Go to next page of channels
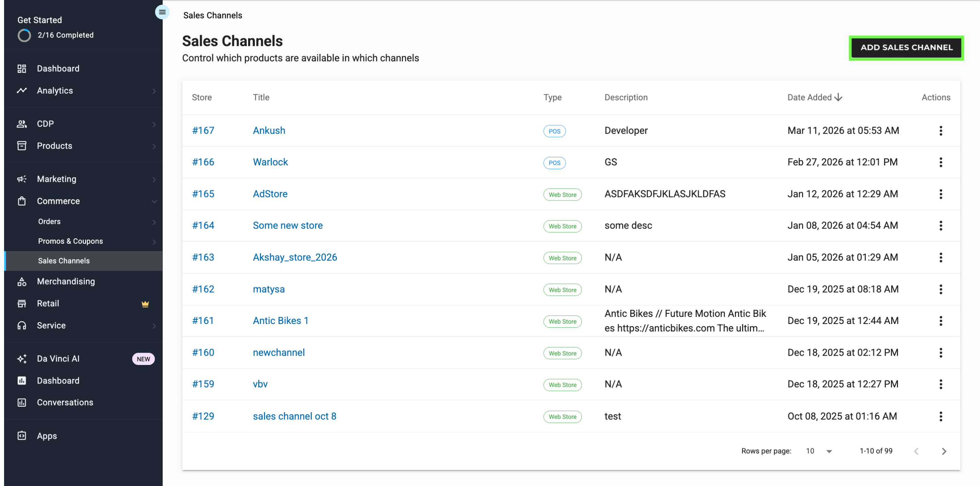Viewport: 980px width, 486px height. pos(944,451)
